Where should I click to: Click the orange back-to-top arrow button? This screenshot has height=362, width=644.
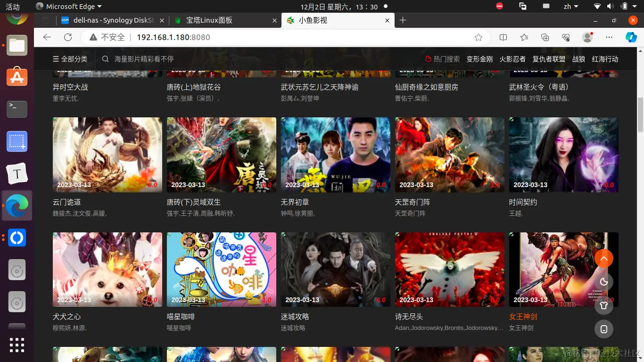point(604,258)
